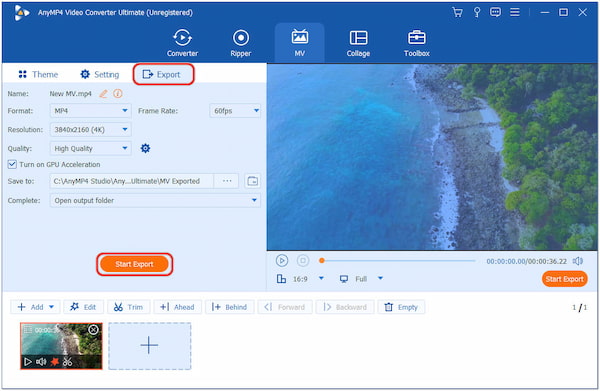Click the scissors trim icon on clip thumbnail
Image resolution: width=600 pixels, height=391 pixels.
tap(68, 362)
